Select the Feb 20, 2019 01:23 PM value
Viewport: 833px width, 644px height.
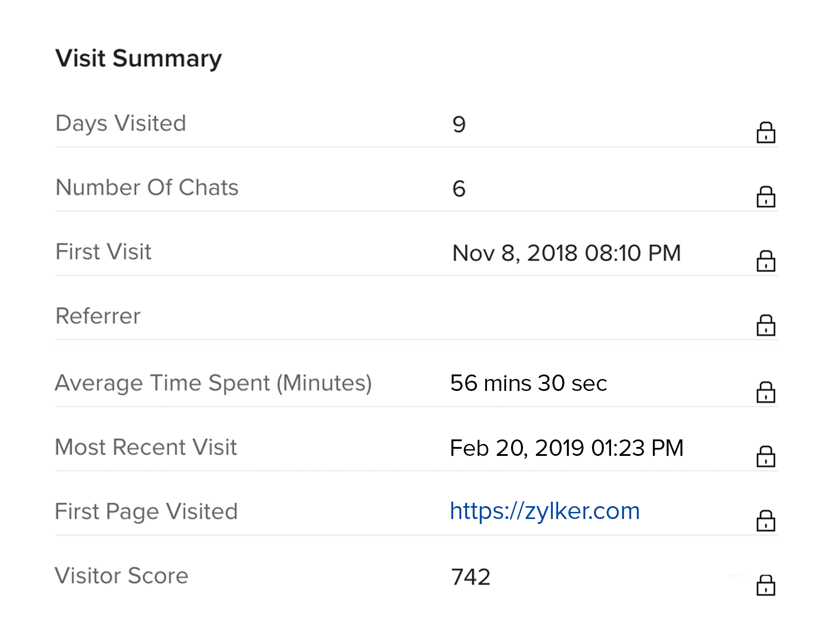566,448
